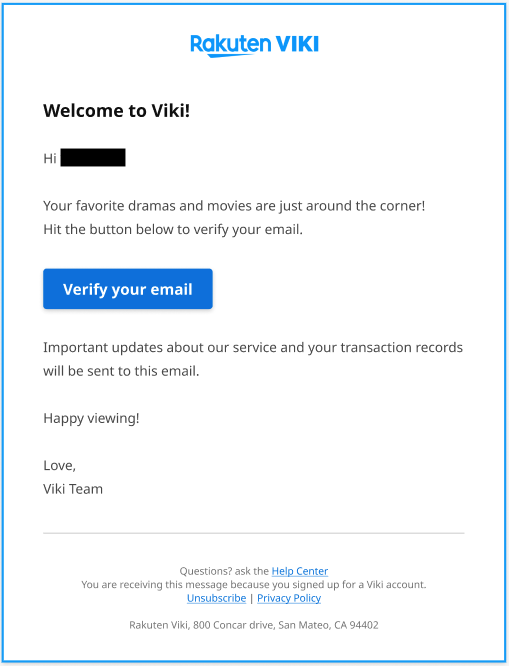Screen dimensions: 509x666
Task: Select the Questions? ask the text
Action: pos(224,571)
